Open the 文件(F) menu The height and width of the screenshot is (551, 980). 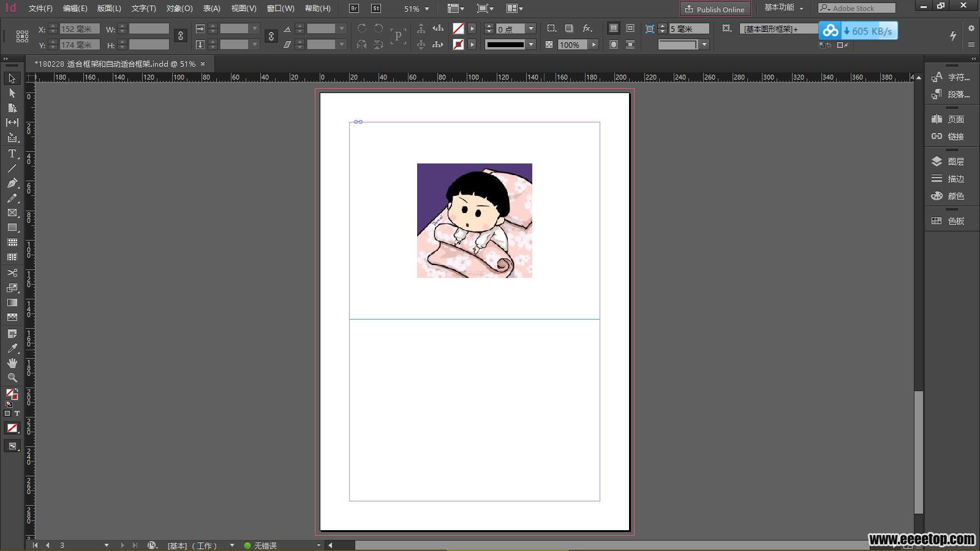click(40, 9)
